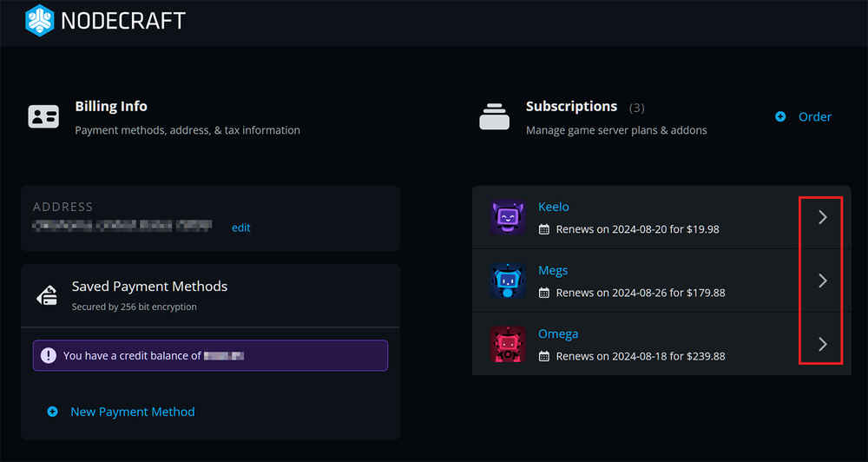Click the Nodecraft hexagon logo

tap(39, 21)
